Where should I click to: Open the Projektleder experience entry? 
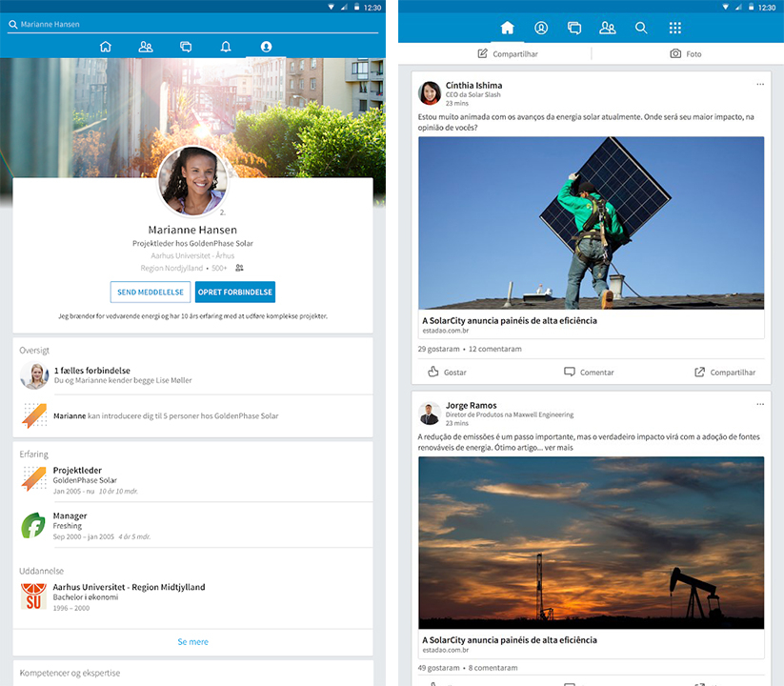[192, 480]
